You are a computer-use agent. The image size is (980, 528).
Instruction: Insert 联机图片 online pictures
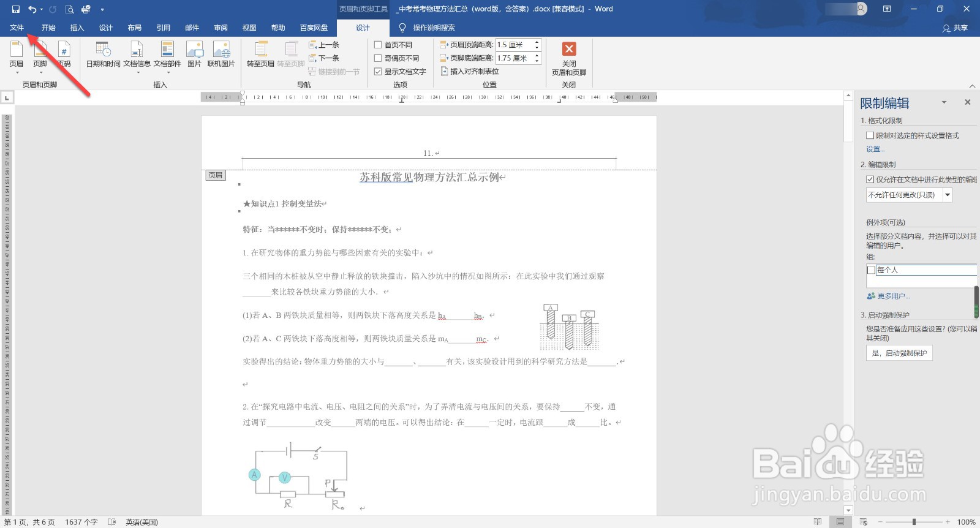(221, 54)
